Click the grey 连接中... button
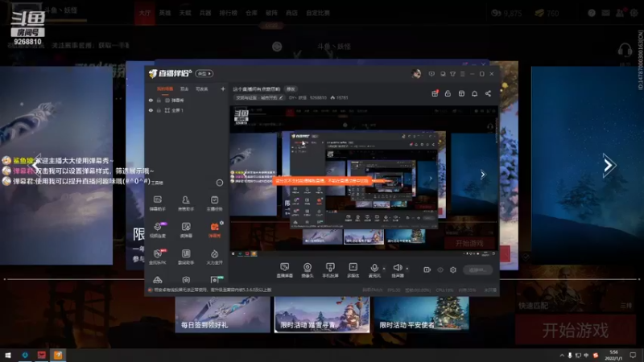Image resolution: width=644 pixels, height=362 pixels. [477, 269]
